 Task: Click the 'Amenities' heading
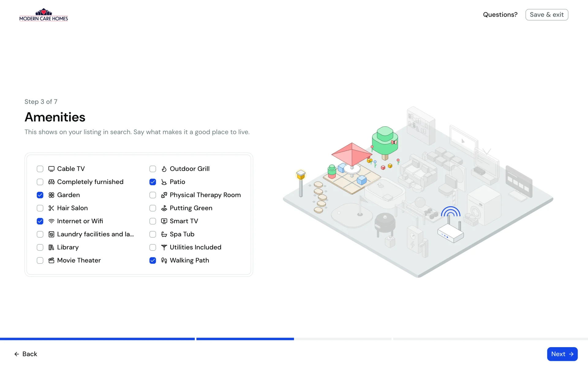pos(55,117)
